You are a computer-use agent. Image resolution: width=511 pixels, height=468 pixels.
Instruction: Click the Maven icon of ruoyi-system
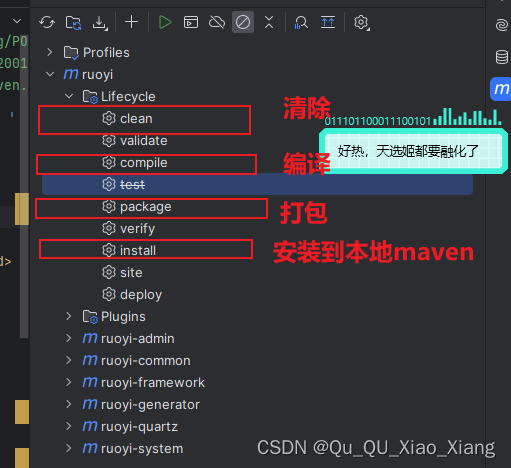click(90, 449)
